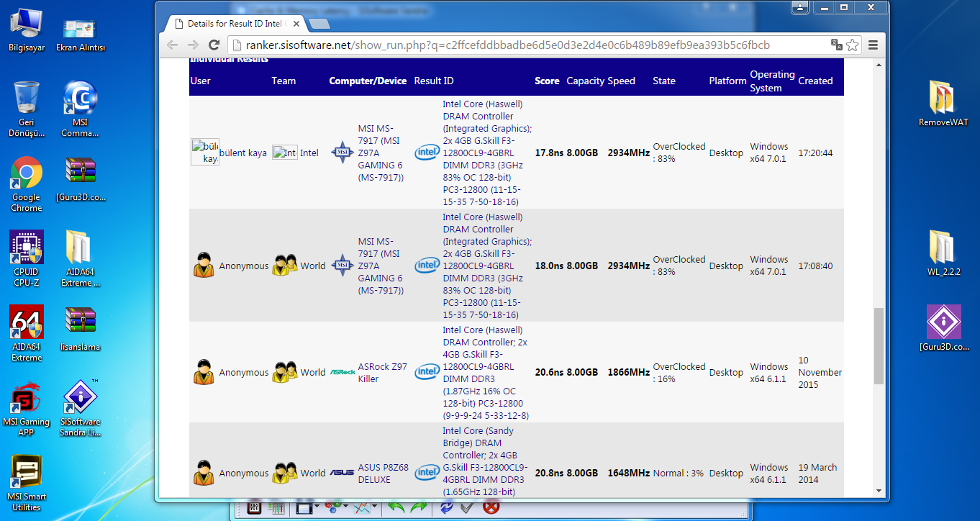This screenshot has width=980, height=521.
Task: Select the Geri Dönüşüm recycle bin
Action: click(27, 109)
